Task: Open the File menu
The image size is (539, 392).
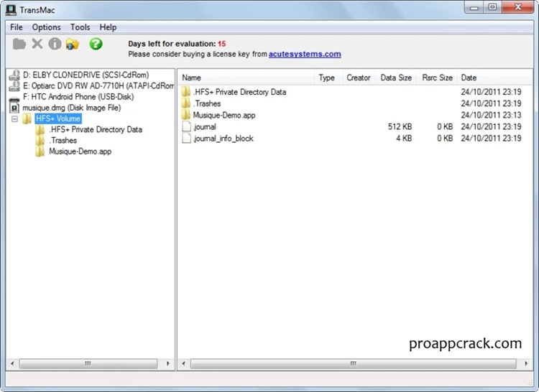Action: coord(17,27)
